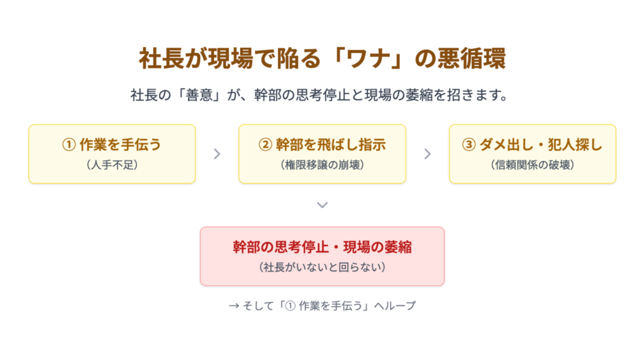Click the (権限移譲の崩壊) caption

click(322, 165)
